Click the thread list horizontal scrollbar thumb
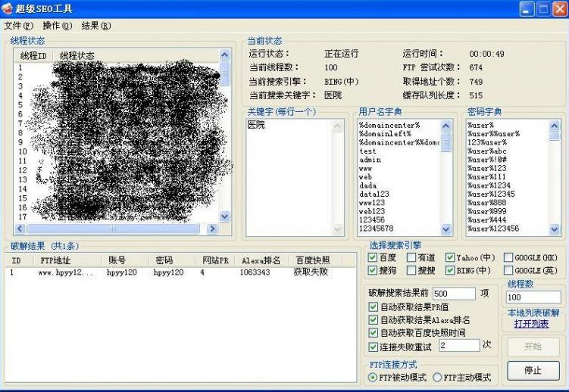 coord(113,229)
